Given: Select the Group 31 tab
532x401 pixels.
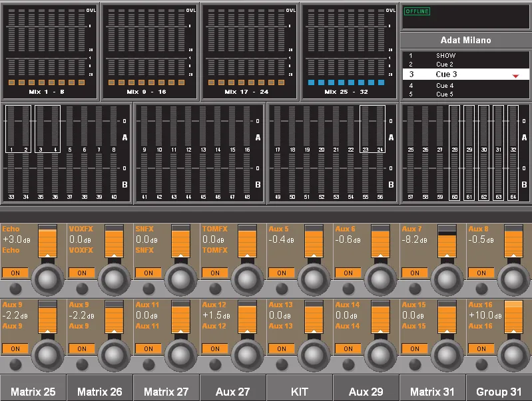Looking at the screenshot, I should click(499, 388).
